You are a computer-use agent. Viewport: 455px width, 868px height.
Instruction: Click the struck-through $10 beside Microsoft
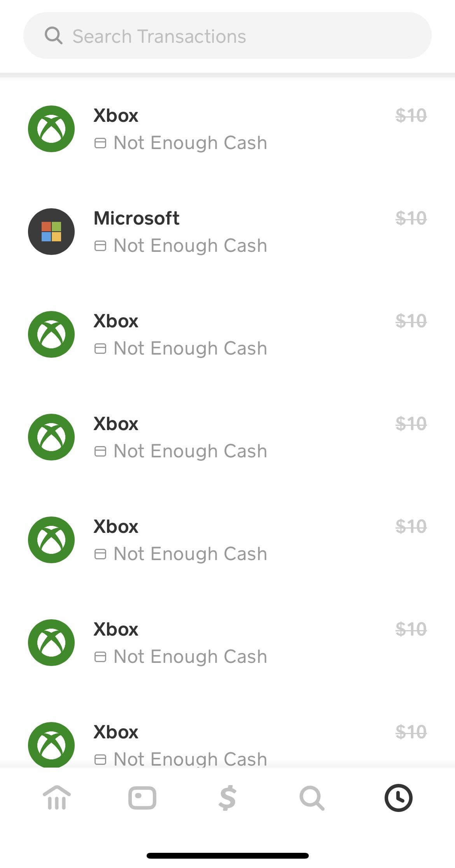click(x=411, y=218)
